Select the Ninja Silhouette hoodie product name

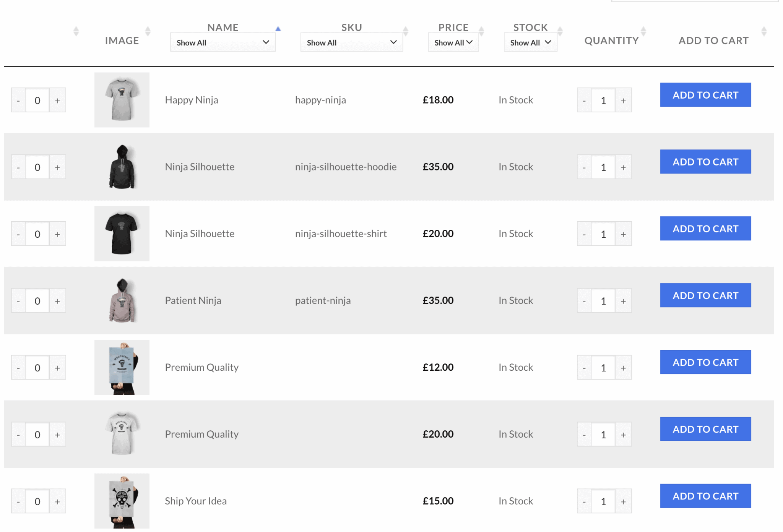pos(199,167)
